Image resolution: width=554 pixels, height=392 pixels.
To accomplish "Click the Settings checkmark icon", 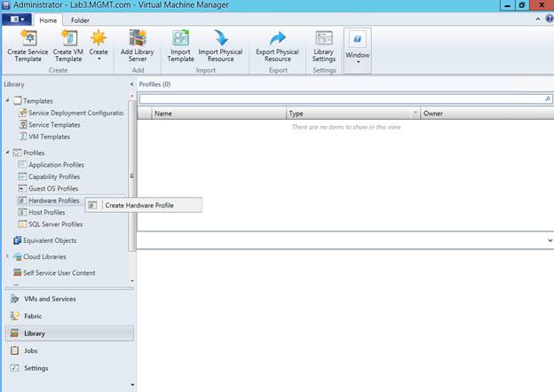I will coord(14,368).
